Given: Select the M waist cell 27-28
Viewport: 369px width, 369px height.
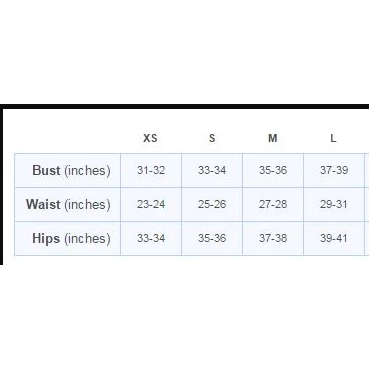Looking at the screenshot, I should click(x=273, y=204).
